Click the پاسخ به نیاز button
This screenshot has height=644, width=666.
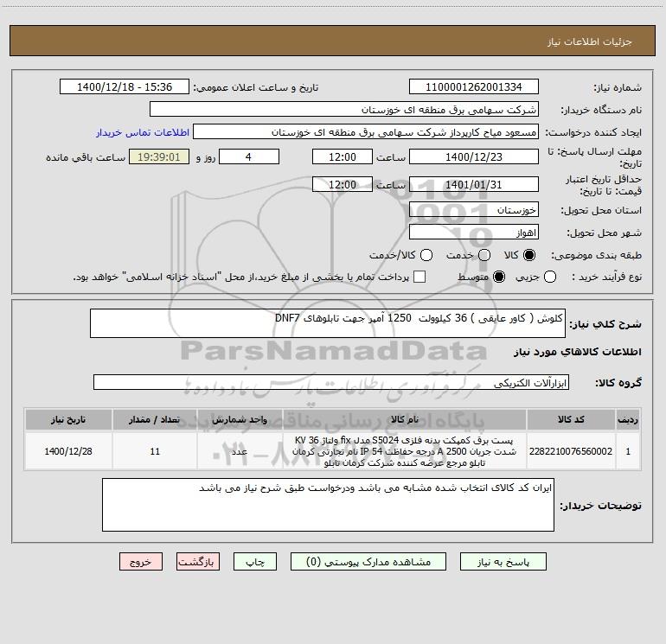(x=503, y=562)
